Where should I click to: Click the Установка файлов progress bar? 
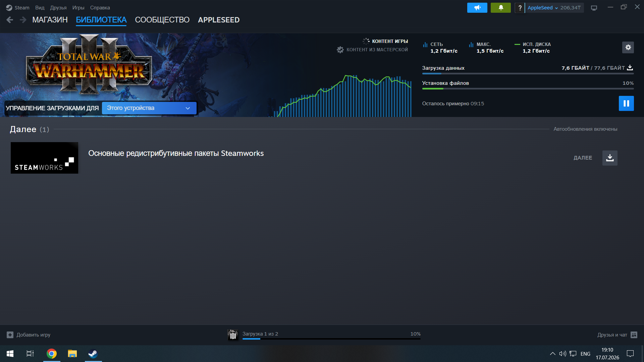coord(528,88)
